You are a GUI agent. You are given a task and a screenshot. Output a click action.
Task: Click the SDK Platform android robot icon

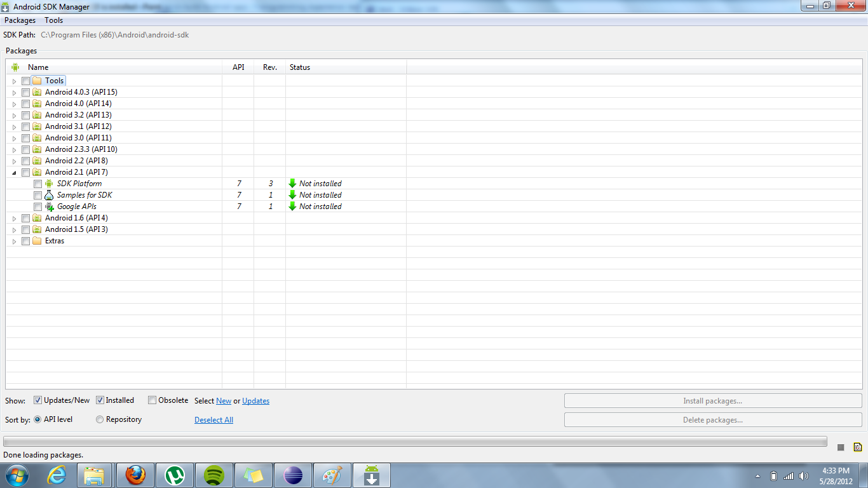coord(49,184)
